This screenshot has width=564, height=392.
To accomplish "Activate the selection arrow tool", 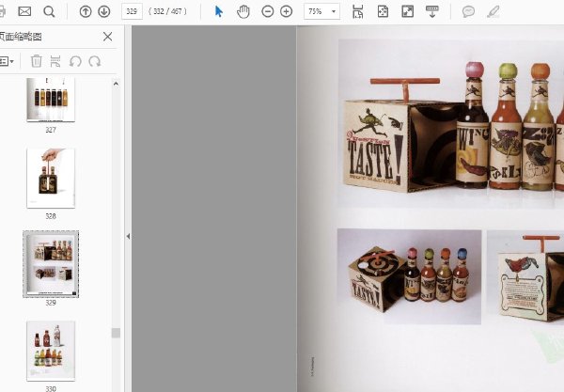I will (x=218, y=11).
